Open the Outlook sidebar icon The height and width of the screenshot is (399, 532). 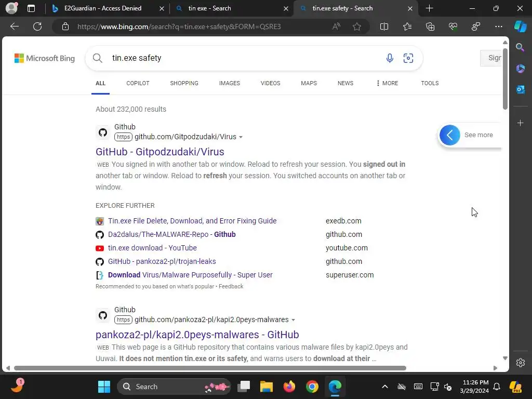pos(520,89)
